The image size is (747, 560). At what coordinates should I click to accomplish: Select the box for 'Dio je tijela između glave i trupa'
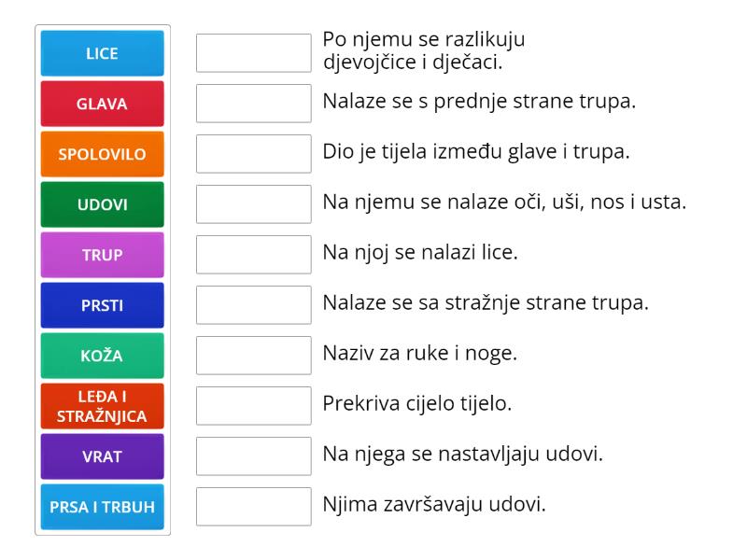[x=253, y=154]
